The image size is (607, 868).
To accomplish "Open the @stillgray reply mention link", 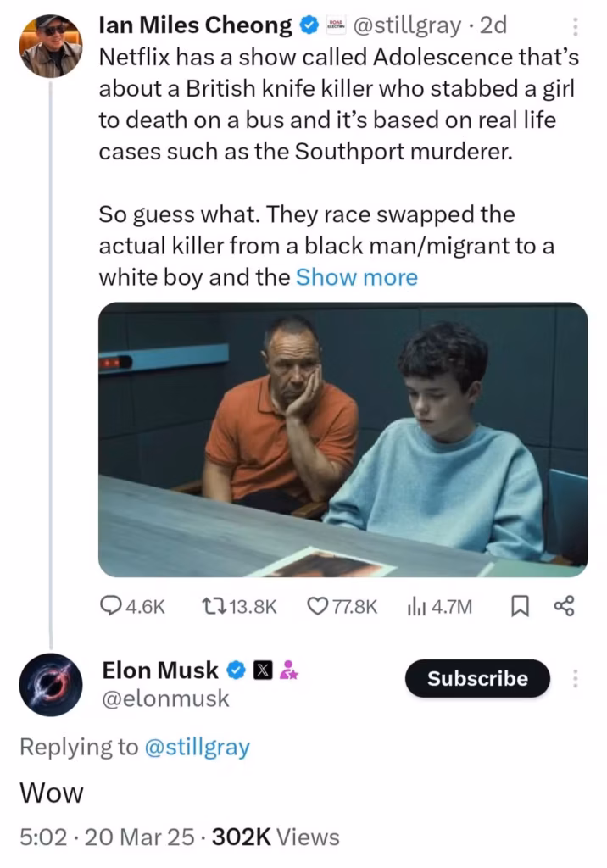I will 198,747.
